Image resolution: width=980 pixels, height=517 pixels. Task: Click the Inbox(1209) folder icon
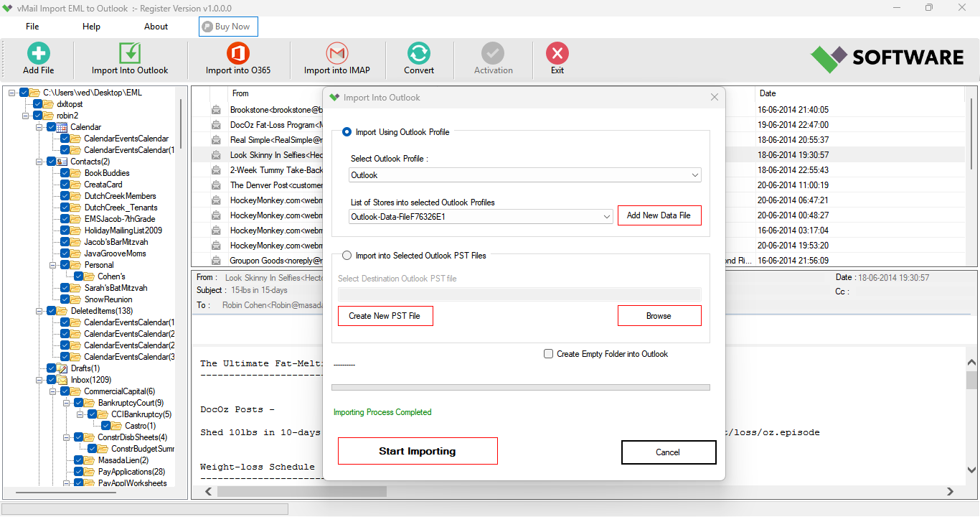coord(62,380)
